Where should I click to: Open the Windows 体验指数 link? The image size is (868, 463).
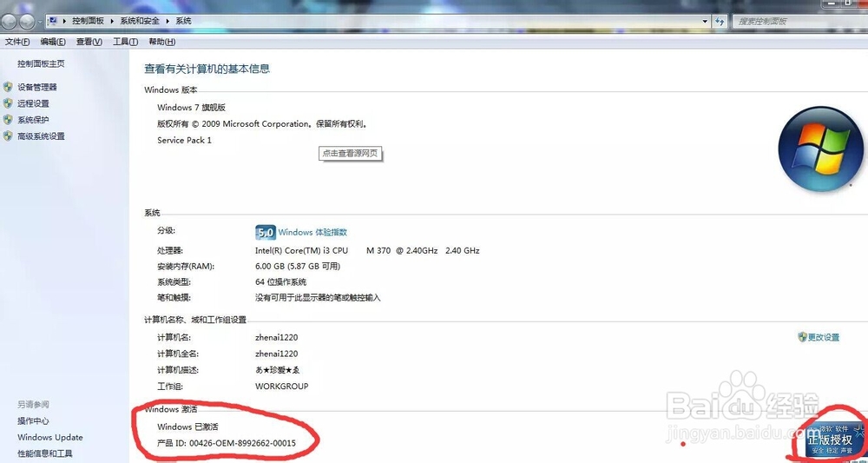(312, 233)
